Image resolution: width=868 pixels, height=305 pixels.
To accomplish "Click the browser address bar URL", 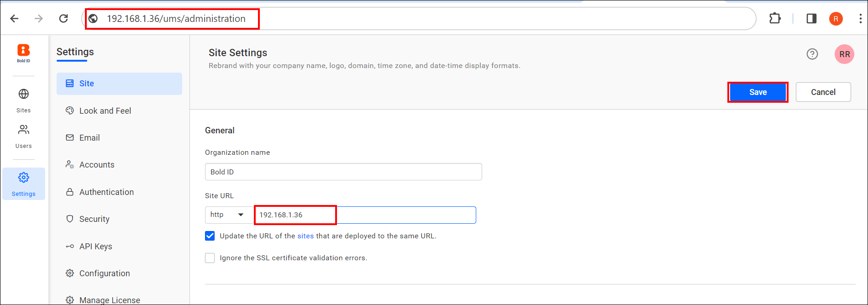I will pyautogui.click(x=176, y=19).
